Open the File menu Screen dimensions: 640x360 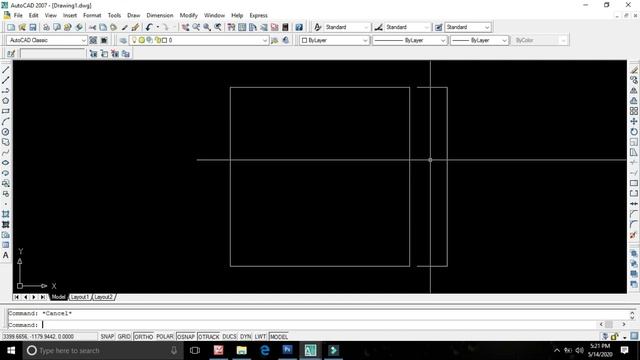click(18, 15)
